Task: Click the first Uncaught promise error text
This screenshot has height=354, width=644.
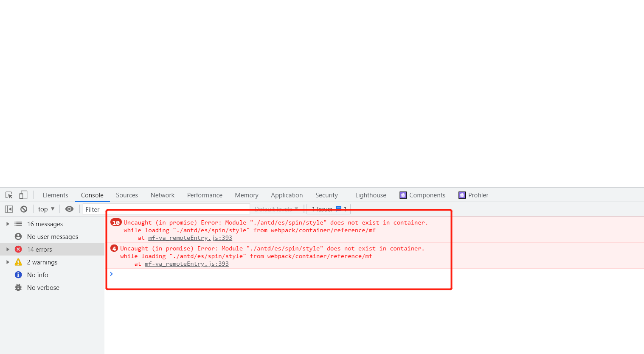Action: pos(276,226)
